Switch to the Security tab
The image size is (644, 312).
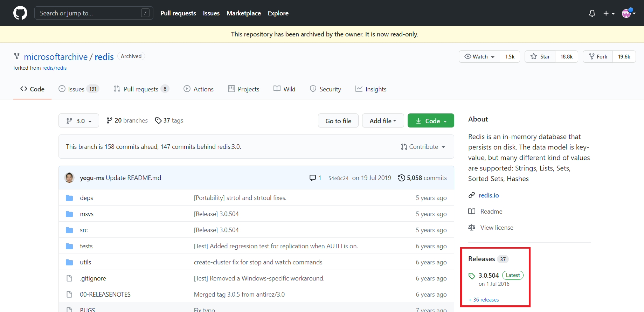click(325, 89)
